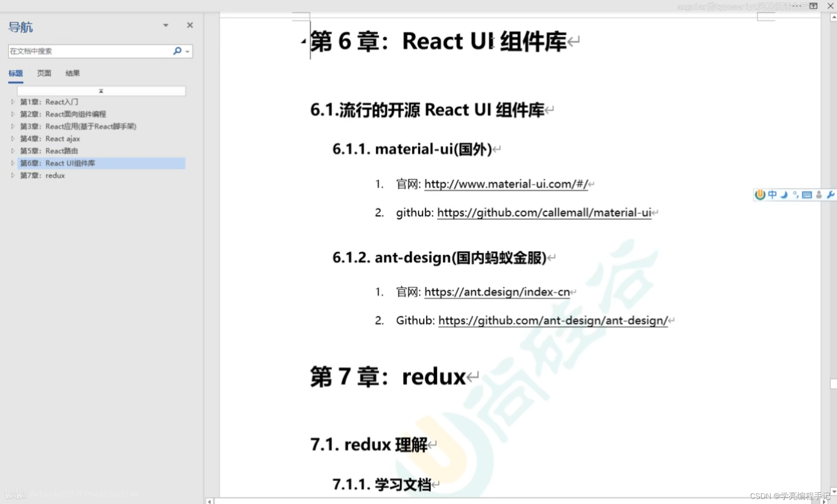
Task: Open the ant-design GitHub repository link
Action: coord(553,320)
